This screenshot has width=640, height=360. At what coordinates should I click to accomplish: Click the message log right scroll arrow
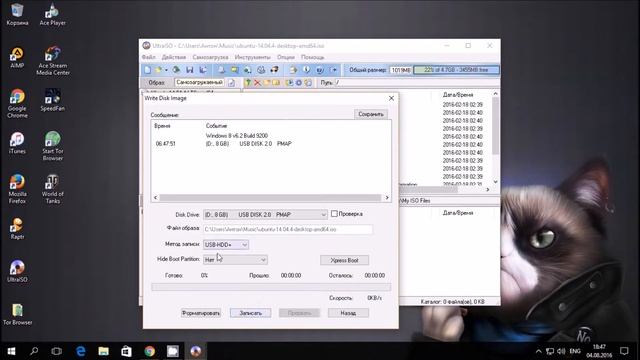387,198
